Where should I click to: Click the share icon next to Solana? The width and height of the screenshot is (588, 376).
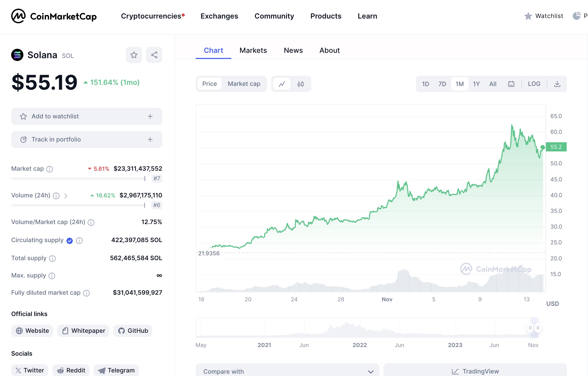tap(154, 55)
